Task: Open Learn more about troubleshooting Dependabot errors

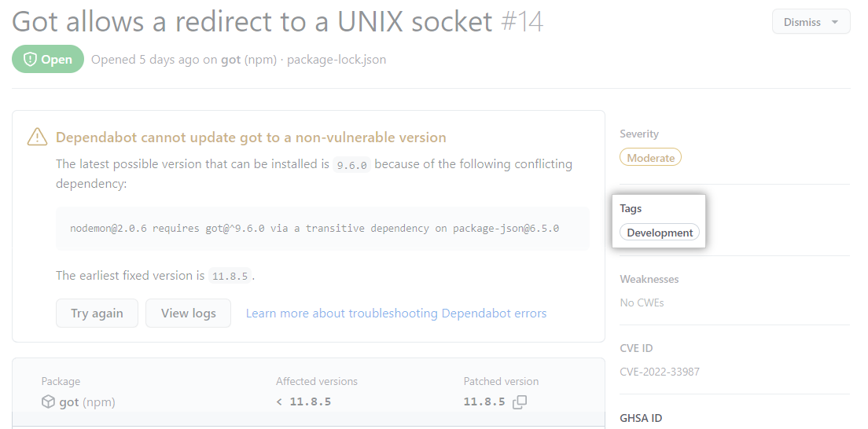Action: (x=396, y=313)
